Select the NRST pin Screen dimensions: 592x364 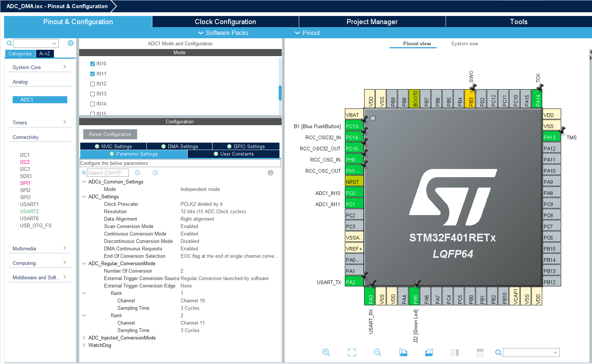click(x=354, y=182)
